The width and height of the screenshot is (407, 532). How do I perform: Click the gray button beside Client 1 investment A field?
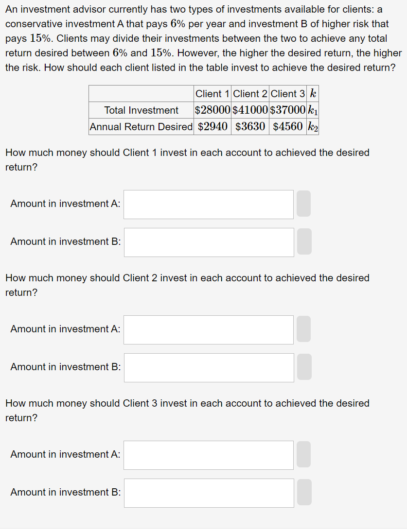pyautogui.click(x=303, y=204)
